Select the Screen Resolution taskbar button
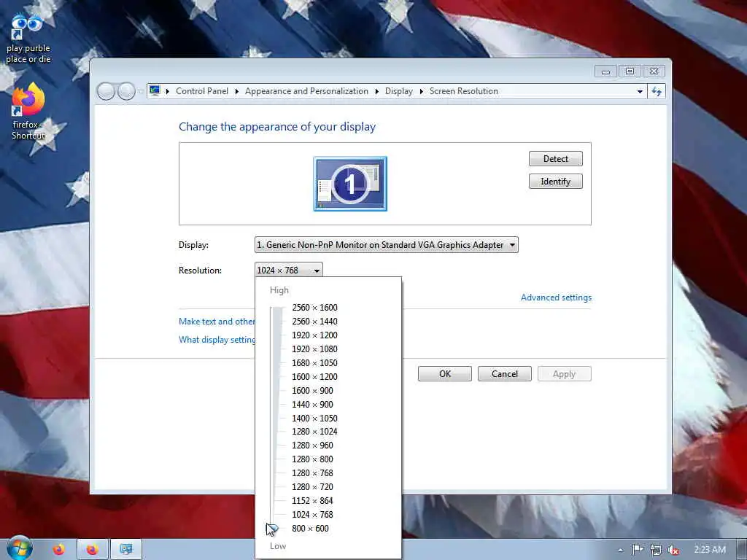 (126, 550)
